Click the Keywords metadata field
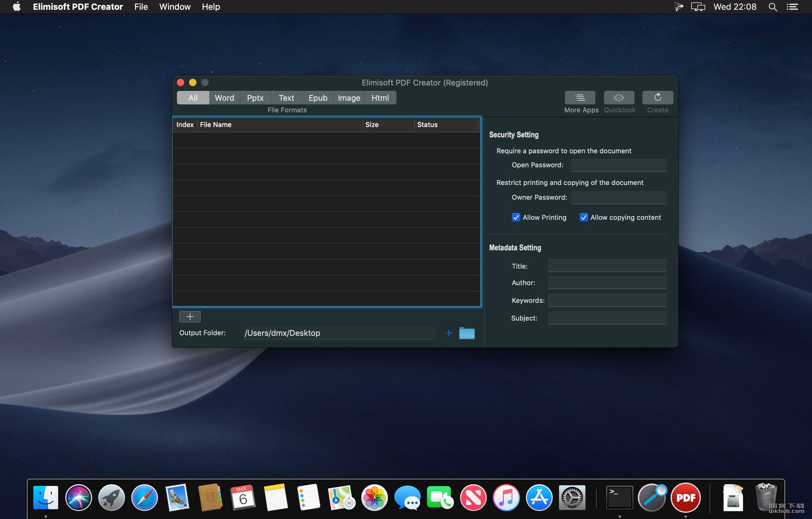The image size is (812, 519). (x=607, y=300)
